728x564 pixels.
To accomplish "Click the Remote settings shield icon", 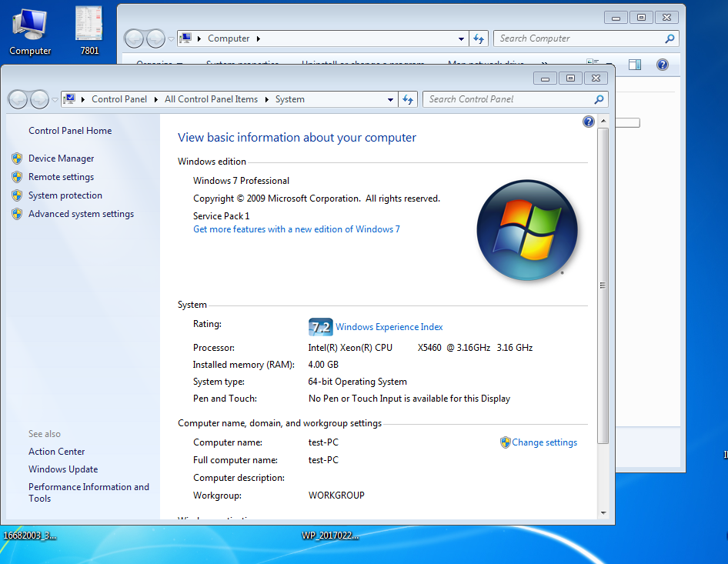I will pyautogui.click(x=17, y=177).
